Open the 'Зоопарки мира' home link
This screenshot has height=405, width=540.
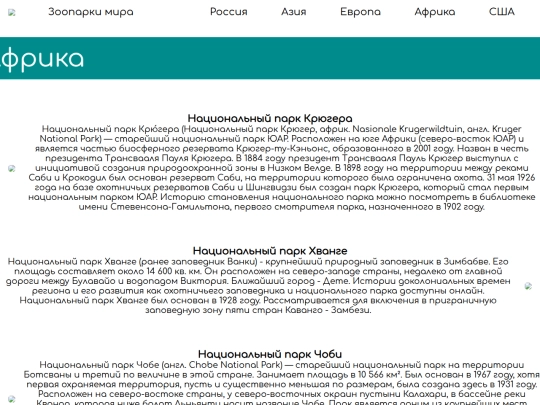click(91, 12)
